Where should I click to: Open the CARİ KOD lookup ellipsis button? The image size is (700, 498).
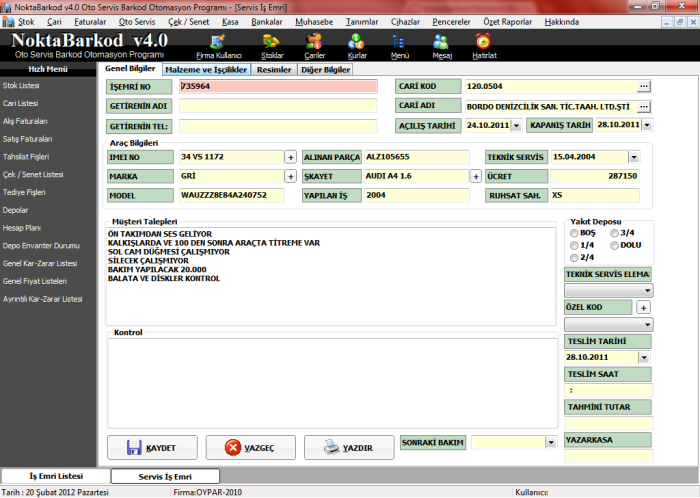click(643, 86)
